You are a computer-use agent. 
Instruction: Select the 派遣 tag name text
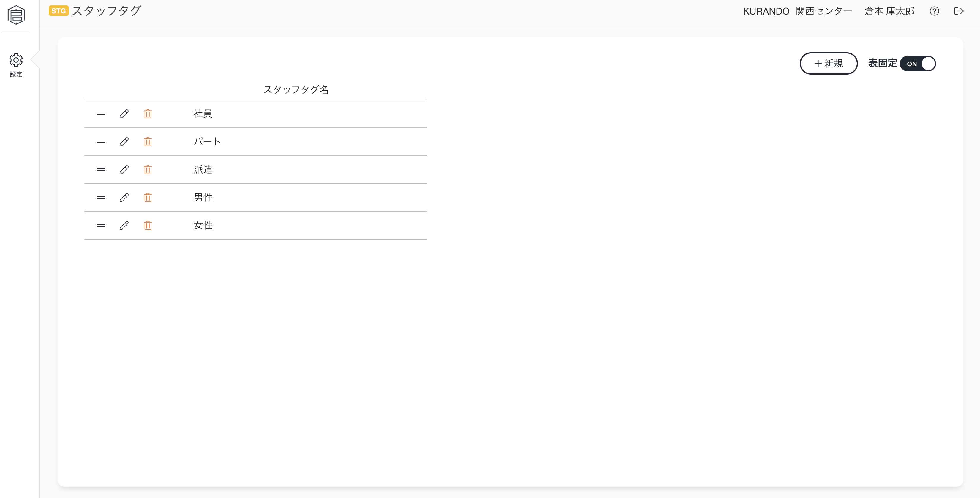(203, 170)
